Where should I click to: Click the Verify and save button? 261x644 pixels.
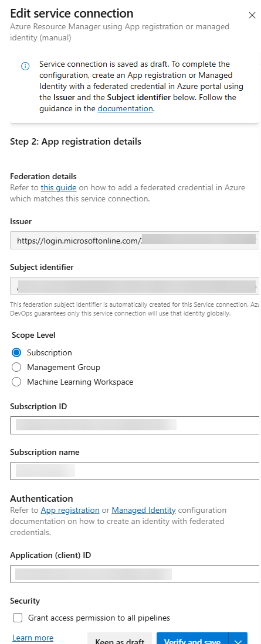(x=192, y=638)
